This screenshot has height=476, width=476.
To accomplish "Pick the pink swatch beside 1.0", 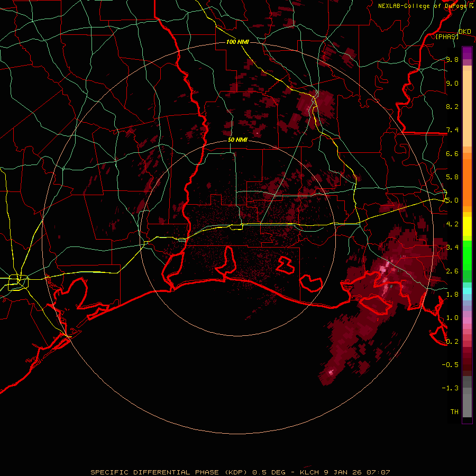I will pyautogui.click(x=467, y=320).
